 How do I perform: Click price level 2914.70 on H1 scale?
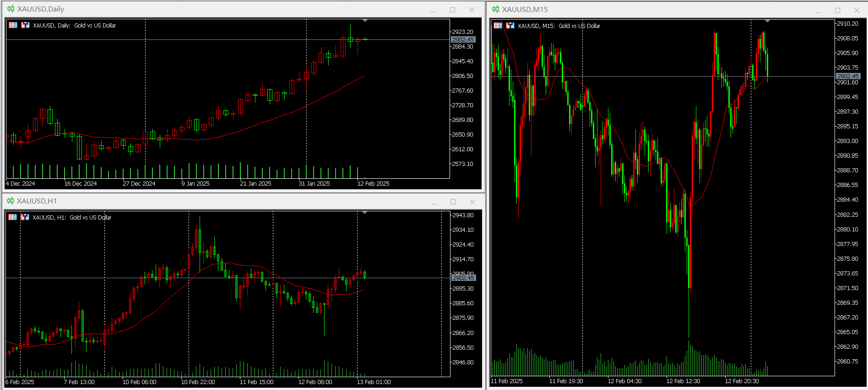pyautogui.click(x=463, y=259)
